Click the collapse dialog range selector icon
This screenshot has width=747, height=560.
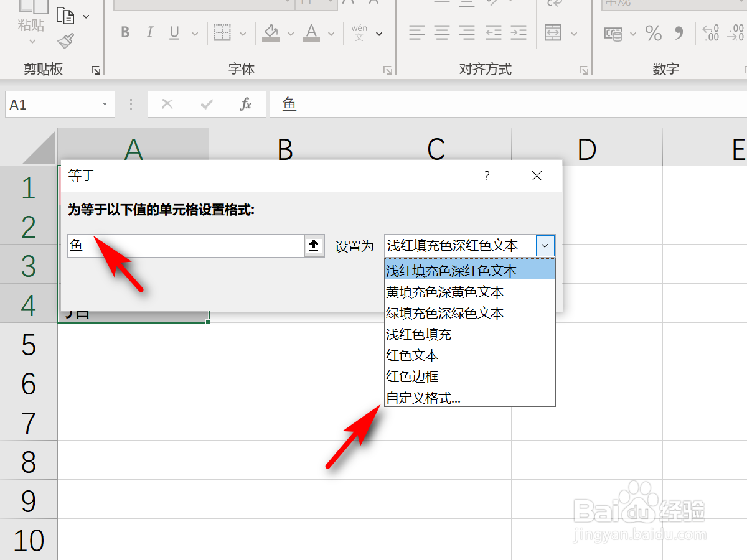[314, 246]
